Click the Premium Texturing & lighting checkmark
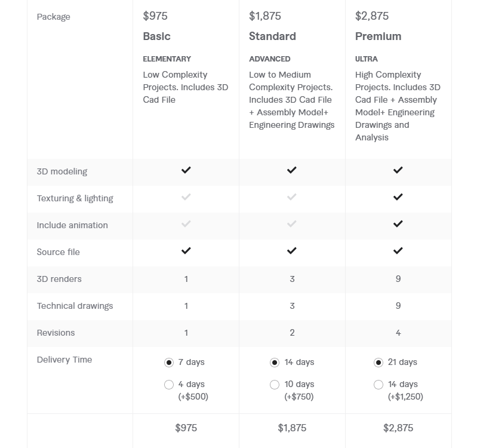The image size is (480, 448). coord(398,197)
